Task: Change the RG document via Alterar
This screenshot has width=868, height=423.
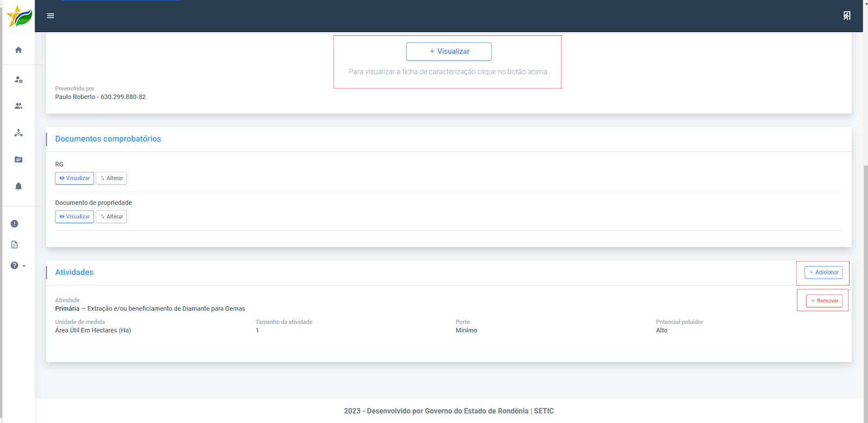Action: point(111,178)
